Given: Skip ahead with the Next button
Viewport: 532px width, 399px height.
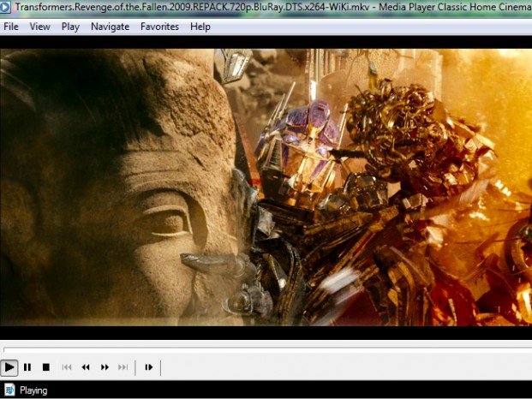Looking at the screenshot, I should point(123,367).
